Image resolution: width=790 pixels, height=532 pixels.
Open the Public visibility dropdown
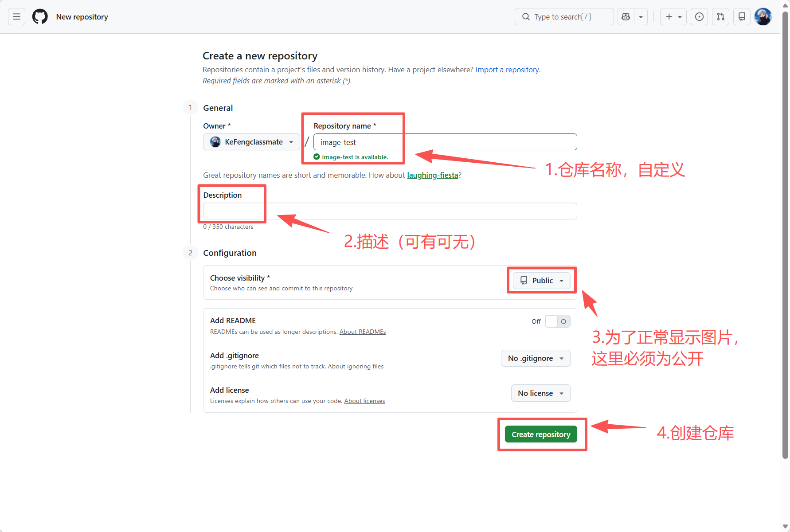point(542,281)
